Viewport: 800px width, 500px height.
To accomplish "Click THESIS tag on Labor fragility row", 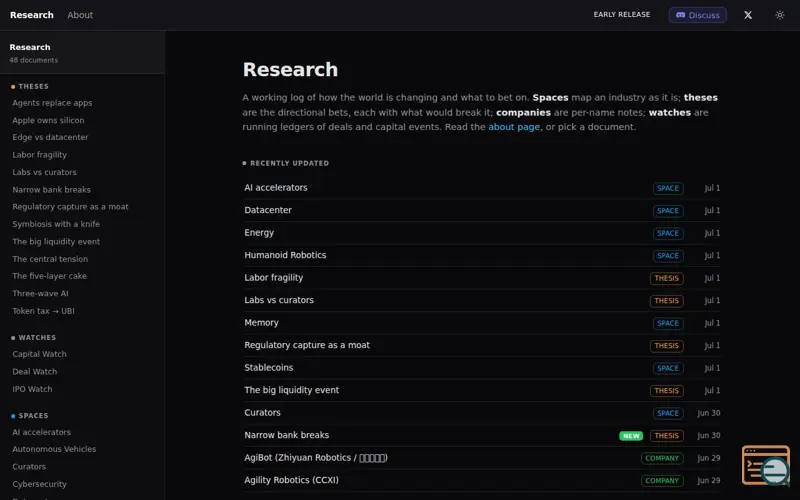I will click(x=666, y=278).
